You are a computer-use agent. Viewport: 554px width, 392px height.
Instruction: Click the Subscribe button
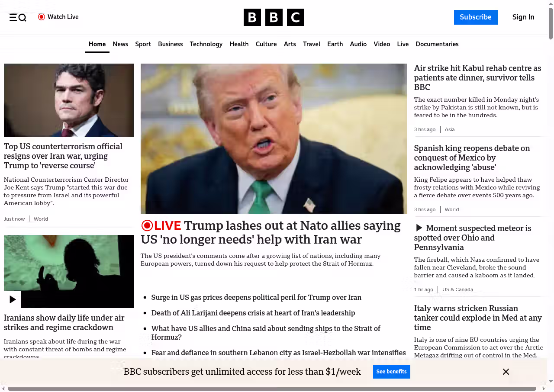(x=475, y=17)
